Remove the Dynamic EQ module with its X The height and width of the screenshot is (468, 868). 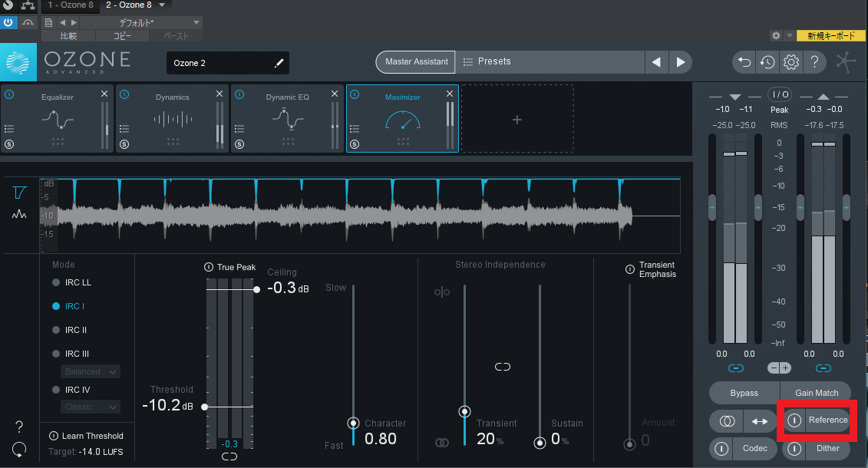(x=335, y=94)
